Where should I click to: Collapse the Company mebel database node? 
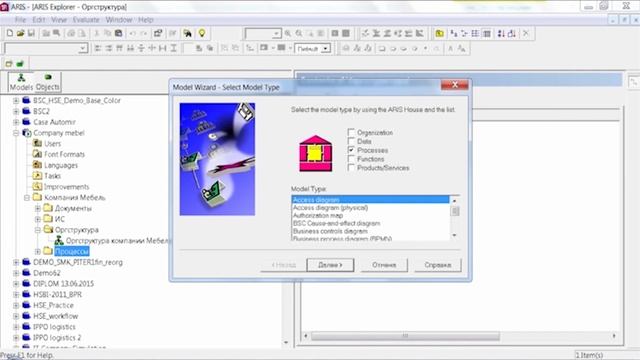click(16, 133)
